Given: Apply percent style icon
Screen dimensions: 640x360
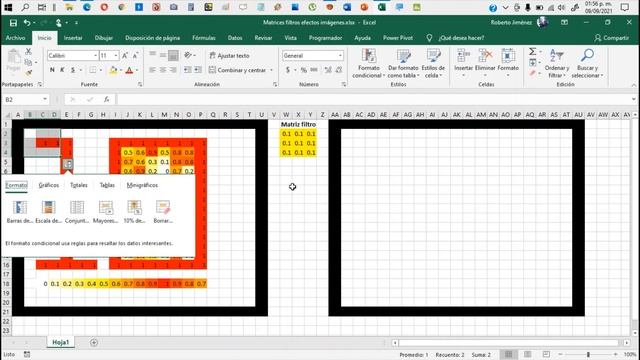Looking at the screenshot, I should (x=303, y=70).
